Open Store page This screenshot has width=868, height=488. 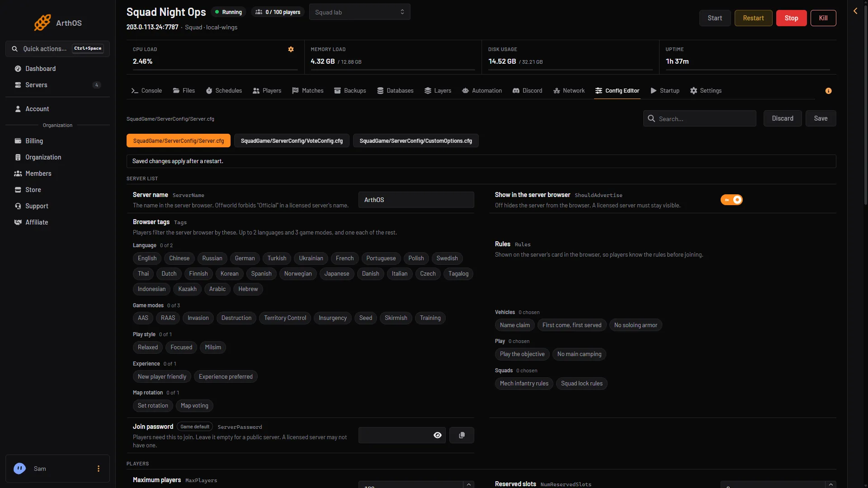coord(57,190)
